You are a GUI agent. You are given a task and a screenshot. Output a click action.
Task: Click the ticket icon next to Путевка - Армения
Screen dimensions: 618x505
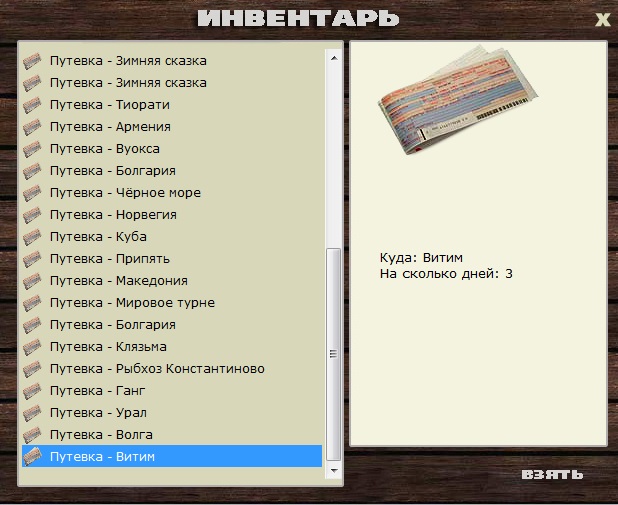[x=32, y=127]
